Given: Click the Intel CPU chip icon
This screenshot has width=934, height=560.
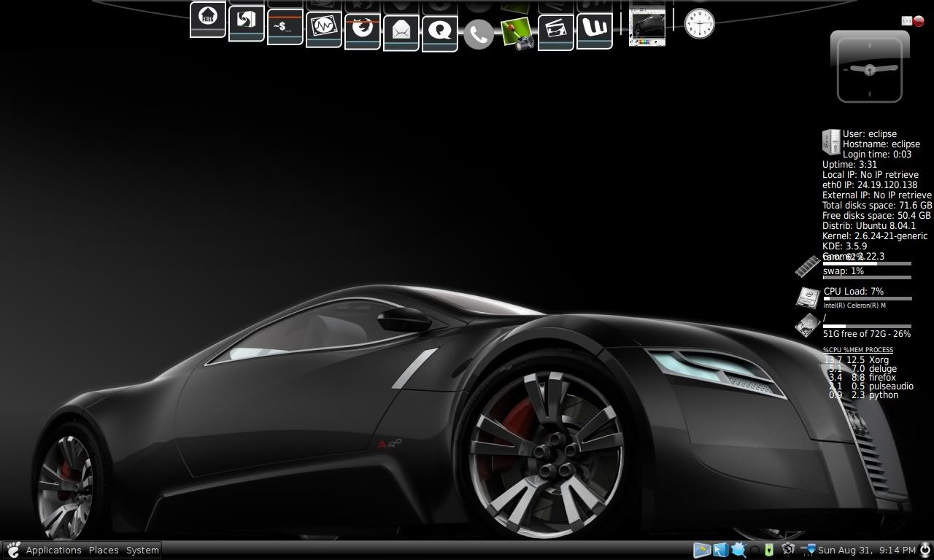Looking at the screenshot, I should tap(808, 297).
